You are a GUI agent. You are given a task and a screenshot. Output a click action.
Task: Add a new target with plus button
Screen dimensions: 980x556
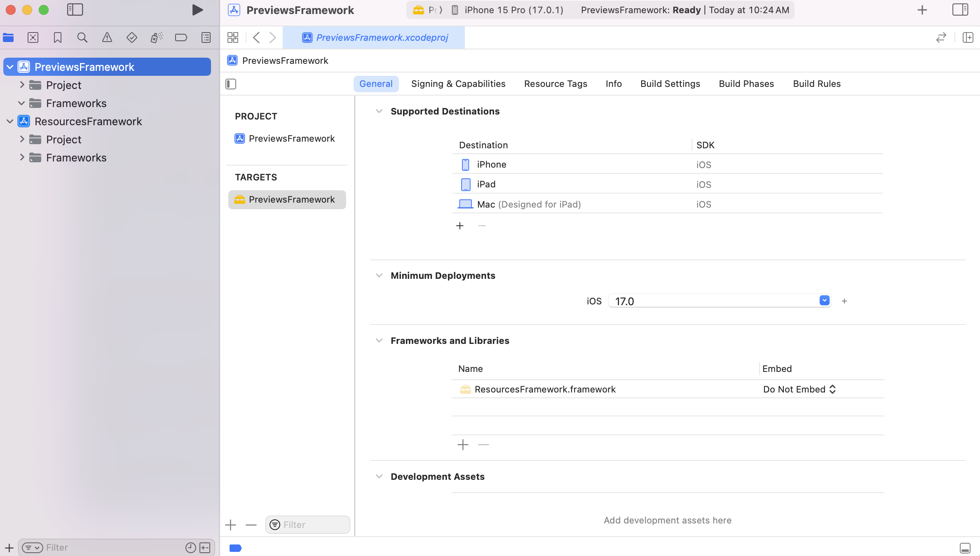(x=231, y=525)
